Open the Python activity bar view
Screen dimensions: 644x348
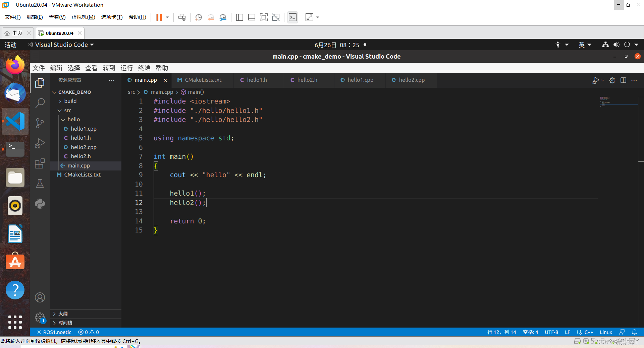pyautogui.click(x=40, y=204)
